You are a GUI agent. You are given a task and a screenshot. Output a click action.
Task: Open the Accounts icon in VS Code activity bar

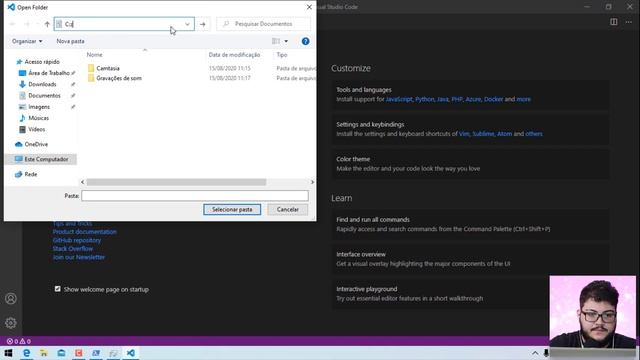11,298
